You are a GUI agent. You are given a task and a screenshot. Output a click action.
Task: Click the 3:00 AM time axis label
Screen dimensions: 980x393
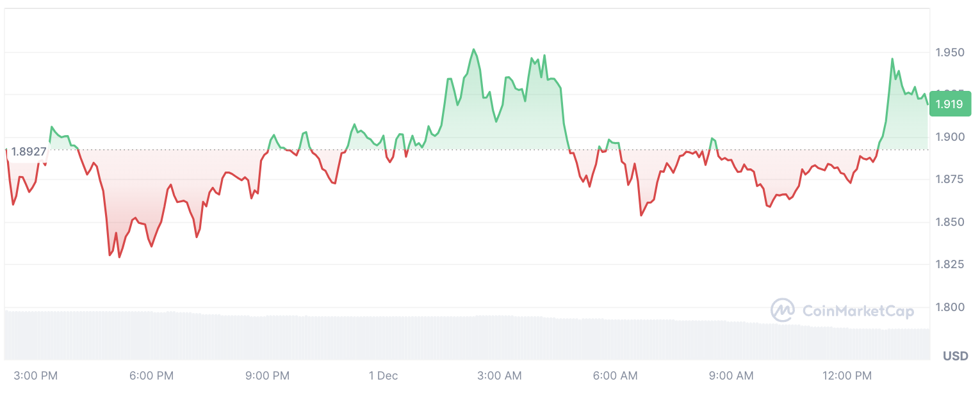[500, 376]
